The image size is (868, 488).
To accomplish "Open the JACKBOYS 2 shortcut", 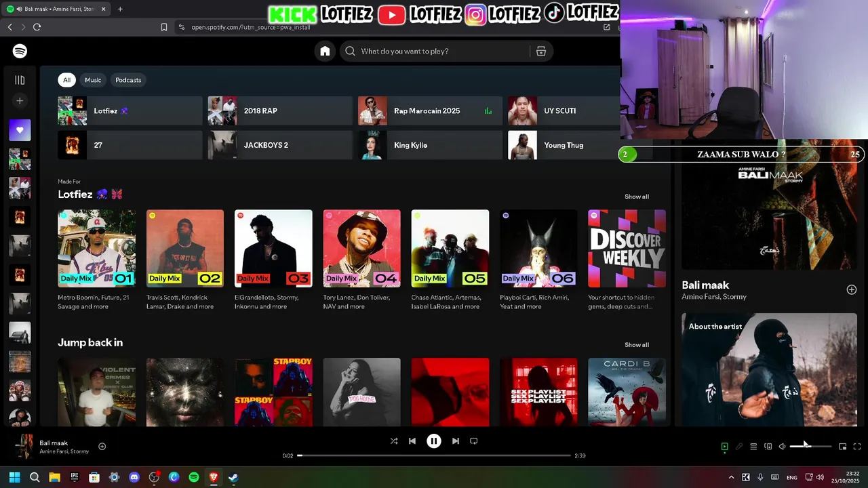I will [280, 145].
